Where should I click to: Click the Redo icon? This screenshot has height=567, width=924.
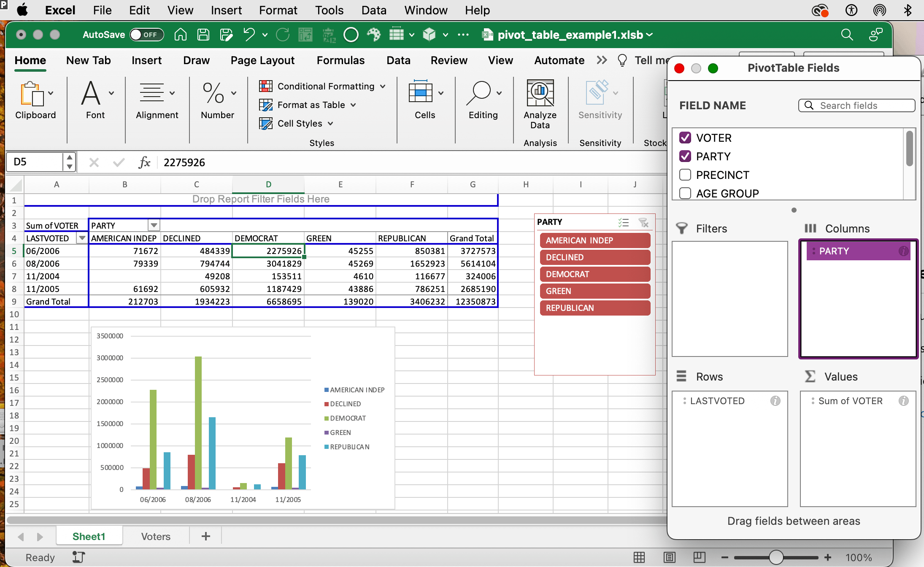283,35
